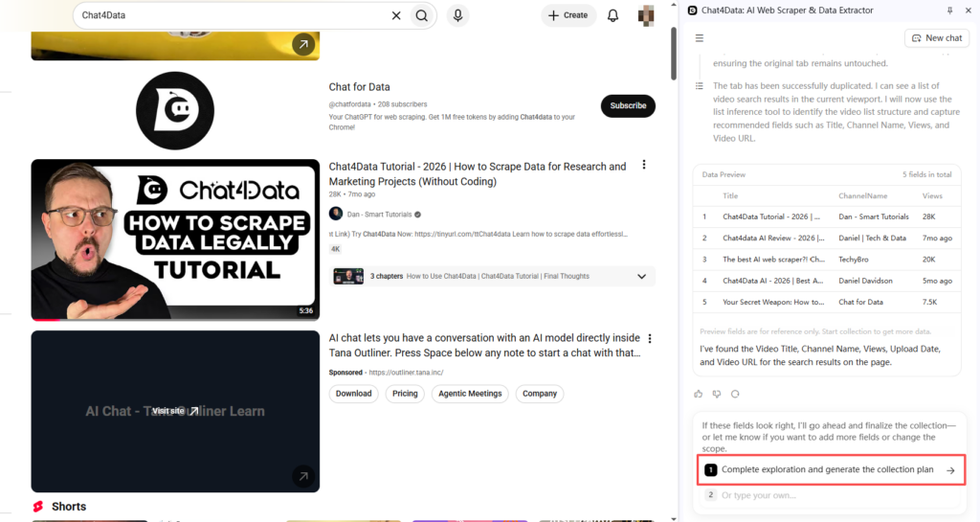Click the chapters preview thumbnail
Viewport: 980px width, 522px height.
pyautogui.click(x=348, y=276)
